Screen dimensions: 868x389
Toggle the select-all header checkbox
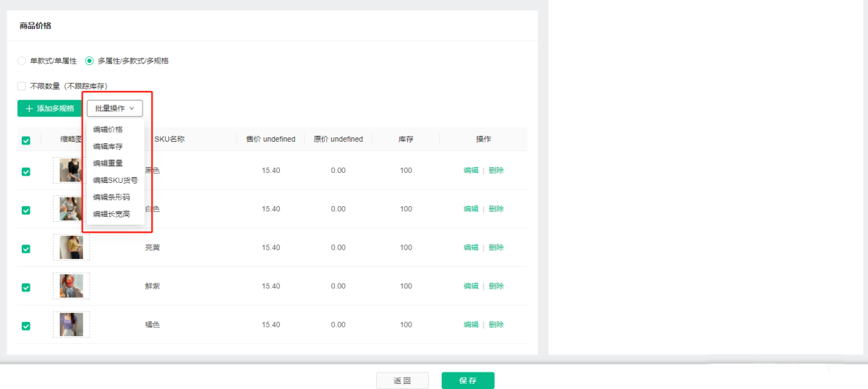coord(26,140)
